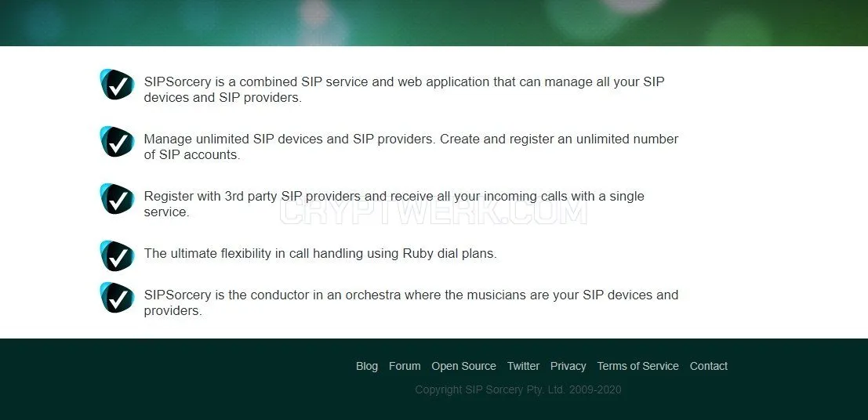The width and height of the screenshot is (868, 420).
Task: Click the checkmark icon beside combined SIP service text
Action: pyautogui.click(x=118, y=85)
